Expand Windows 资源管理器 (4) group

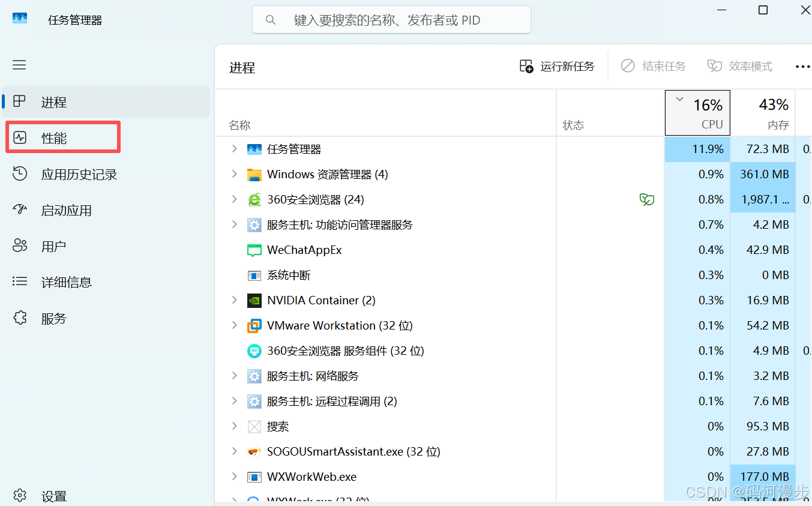coord(235,174)
